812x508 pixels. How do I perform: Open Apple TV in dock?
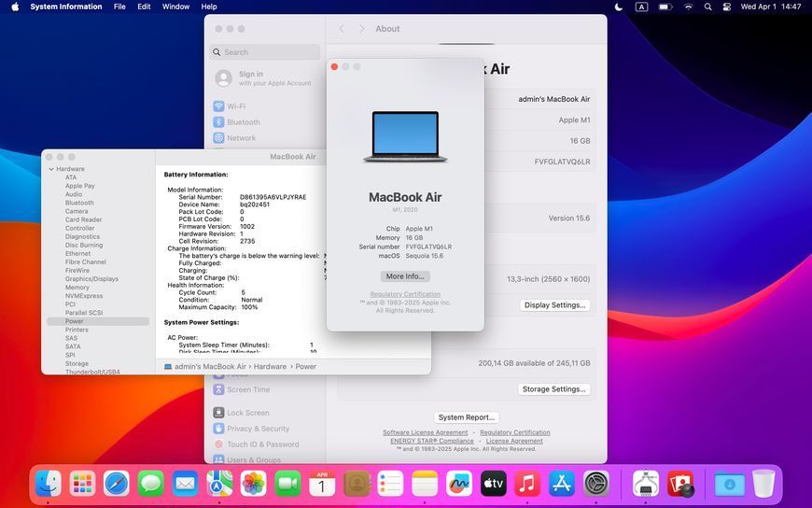tap(493, 484)
